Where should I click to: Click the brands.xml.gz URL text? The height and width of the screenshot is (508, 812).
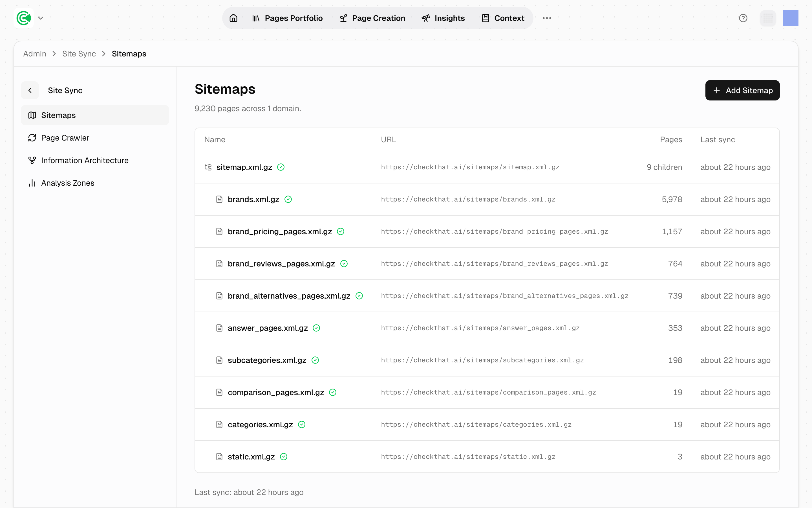(468, 199)
